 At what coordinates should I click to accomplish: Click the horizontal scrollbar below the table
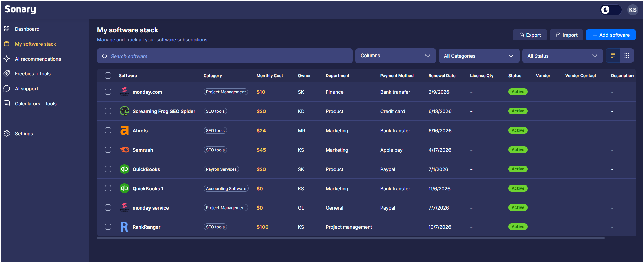pos(351,238)
